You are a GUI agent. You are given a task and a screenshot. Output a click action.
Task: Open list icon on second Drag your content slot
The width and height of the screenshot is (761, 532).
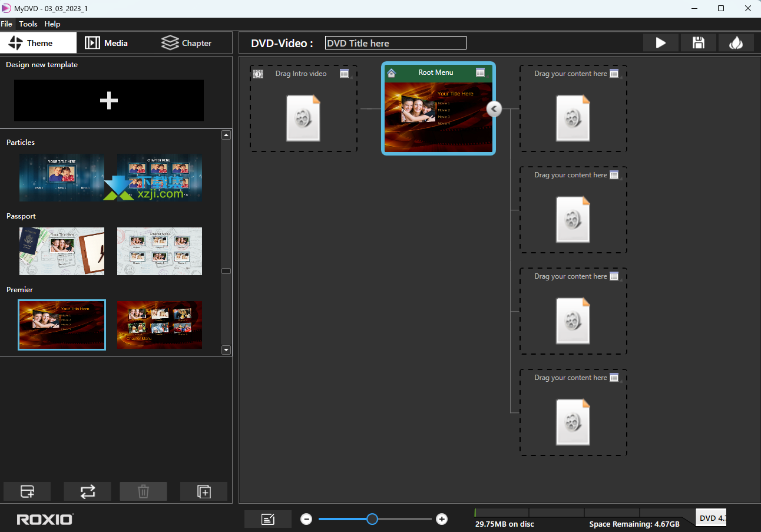[614, 175]
